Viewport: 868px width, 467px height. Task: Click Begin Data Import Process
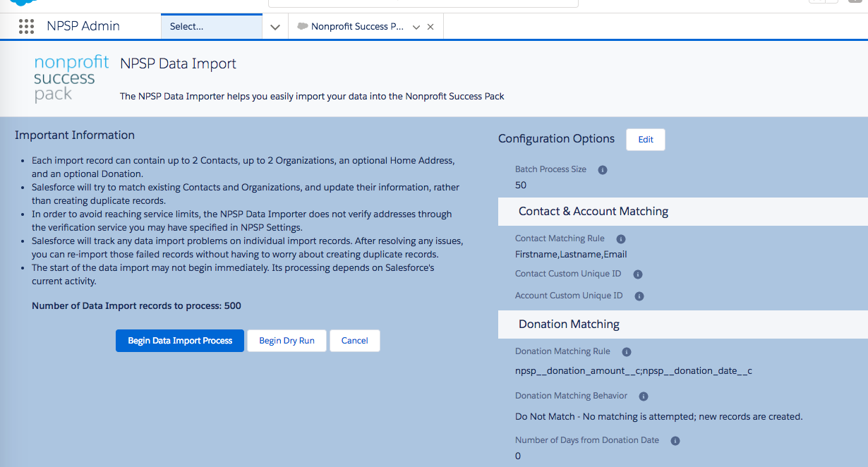click(x=179, y=341)
